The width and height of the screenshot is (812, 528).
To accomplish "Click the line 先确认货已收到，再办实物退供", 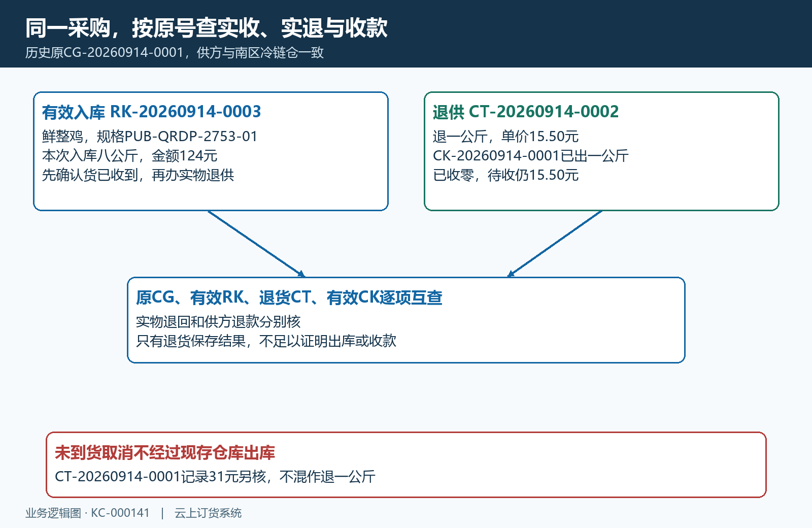I will coord(138,175).
